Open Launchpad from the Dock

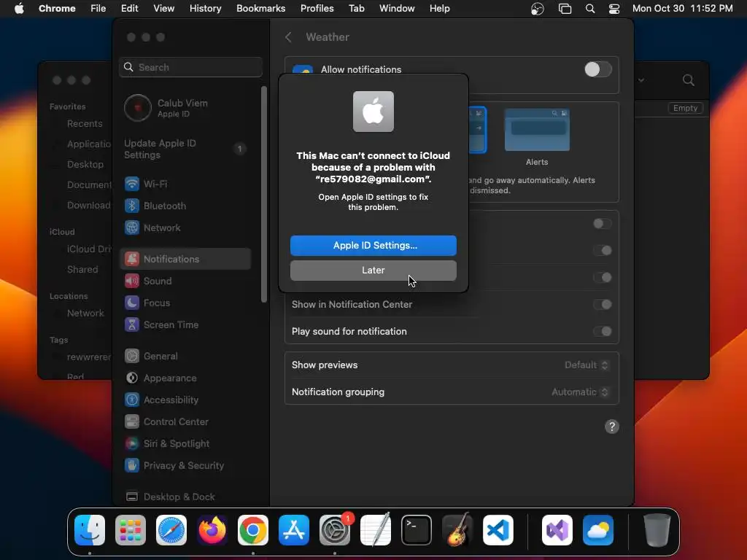coord(131,530)
